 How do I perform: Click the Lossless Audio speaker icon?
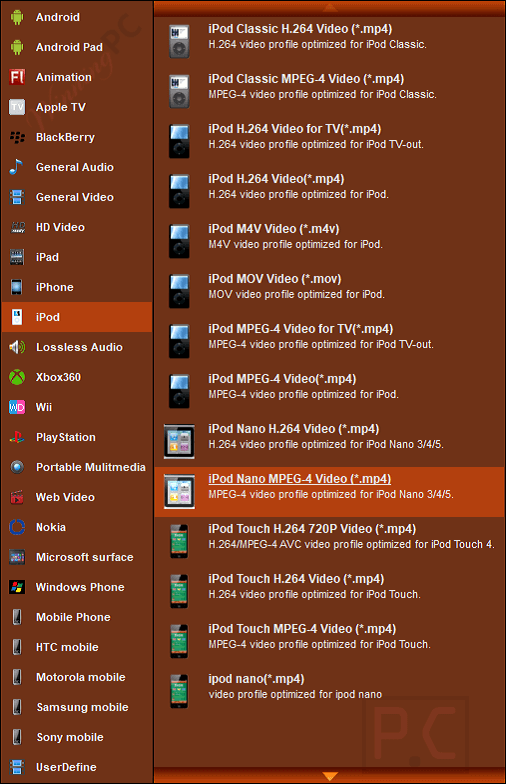click(17, 347)
